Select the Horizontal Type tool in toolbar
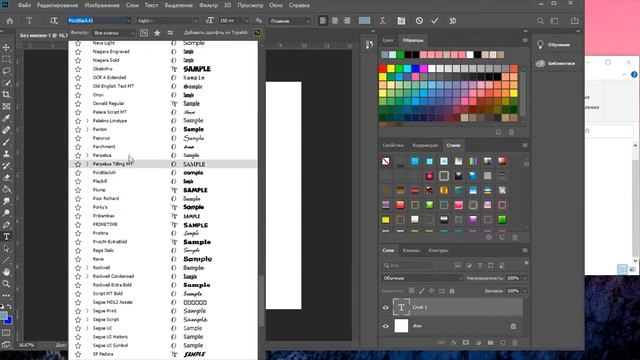 pos(6,237)
